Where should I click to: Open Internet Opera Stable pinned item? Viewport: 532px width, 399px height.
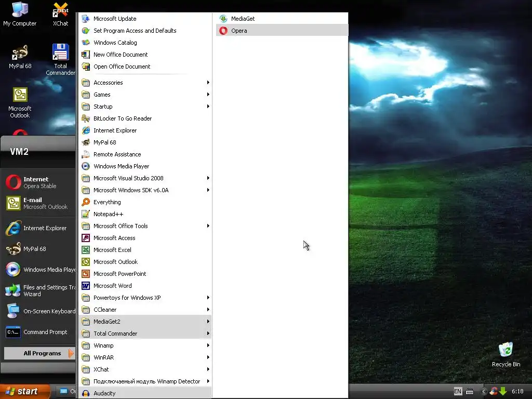(x=39, y=182)
